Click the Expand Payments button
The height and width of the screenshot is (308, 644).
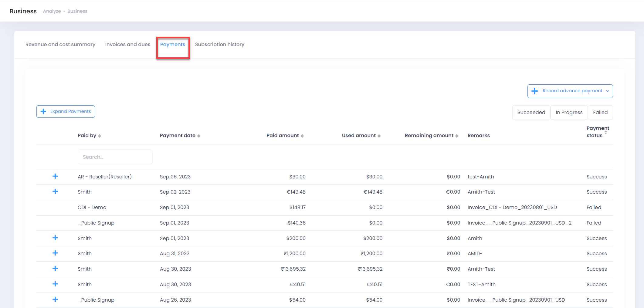click(66, 111)
